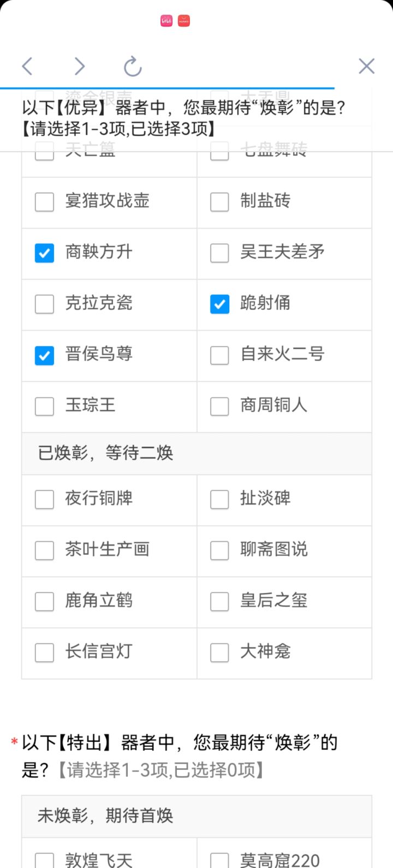Tick the 商周铜人 checkbox

219,406
